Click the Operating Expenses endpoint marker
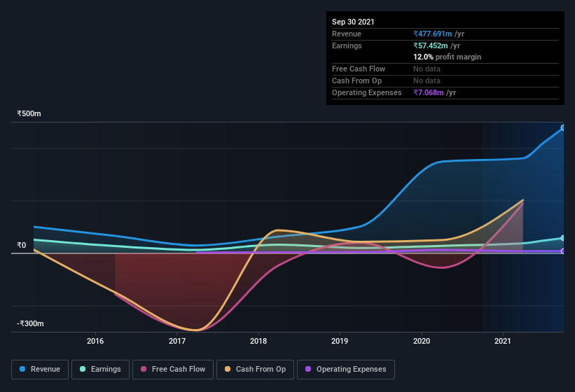The width and height of the screenshot is (575, 392). click(x=563, y=251)
